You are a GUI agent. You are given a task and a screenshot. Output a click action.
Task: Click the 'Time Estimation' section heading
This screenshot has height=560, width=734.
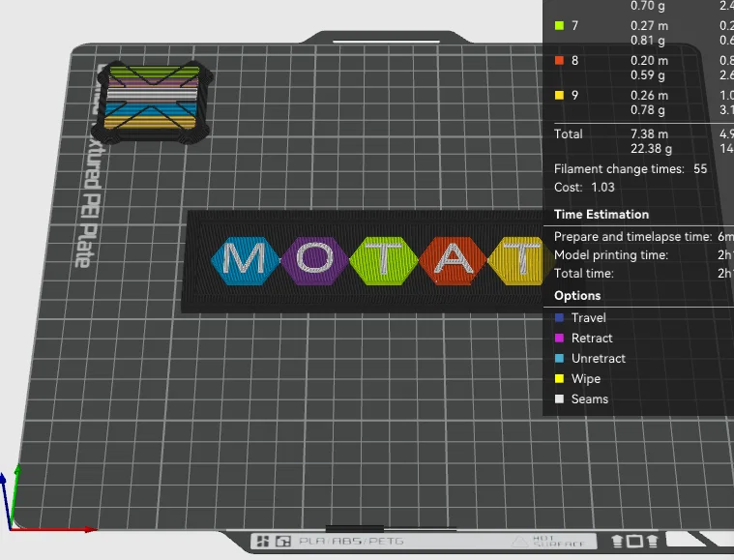[x=602, y=215]
